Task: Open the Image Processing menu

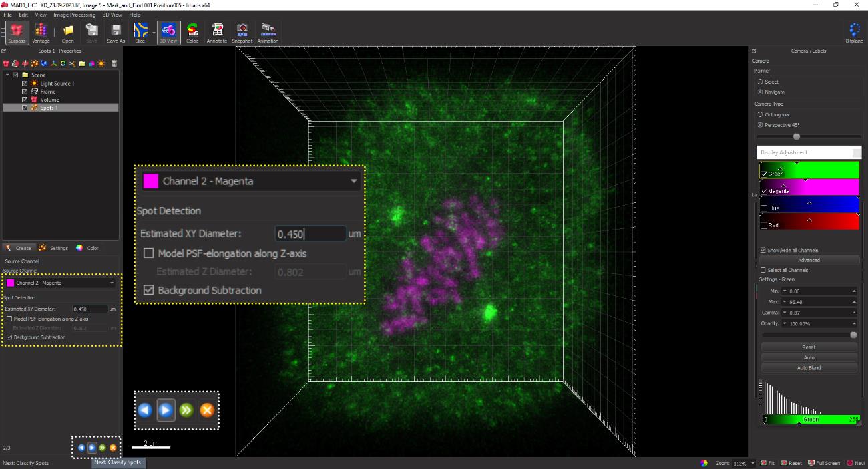Action: [74, 15]
